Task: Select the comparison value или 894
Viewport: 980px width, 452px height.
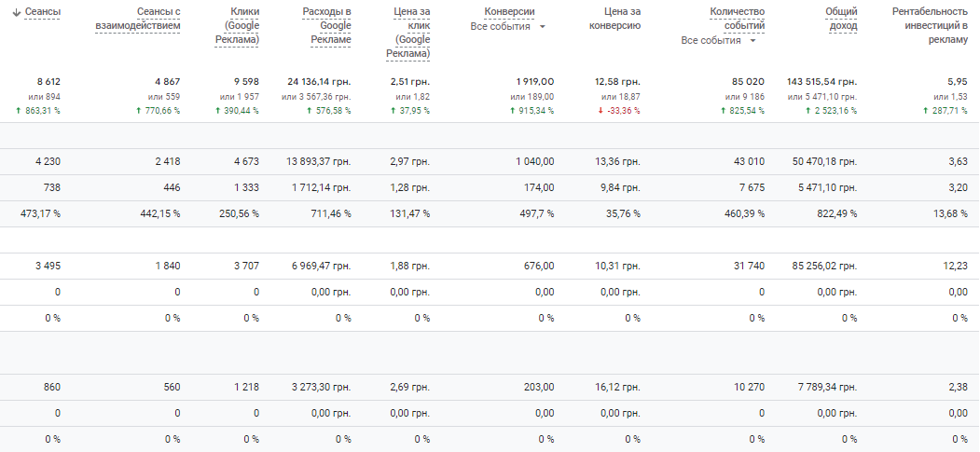Action: [45, 97]
